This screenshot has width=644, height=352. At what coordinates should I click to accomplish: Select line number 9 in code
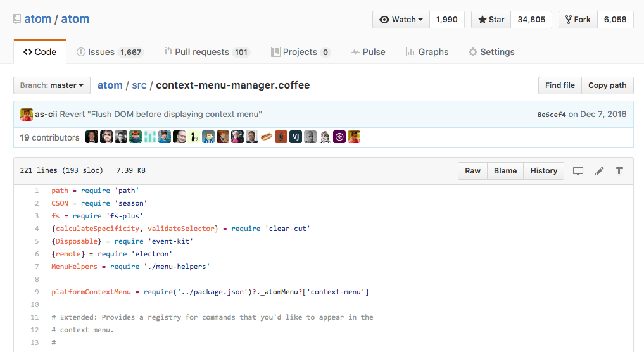tap(37, 292)
